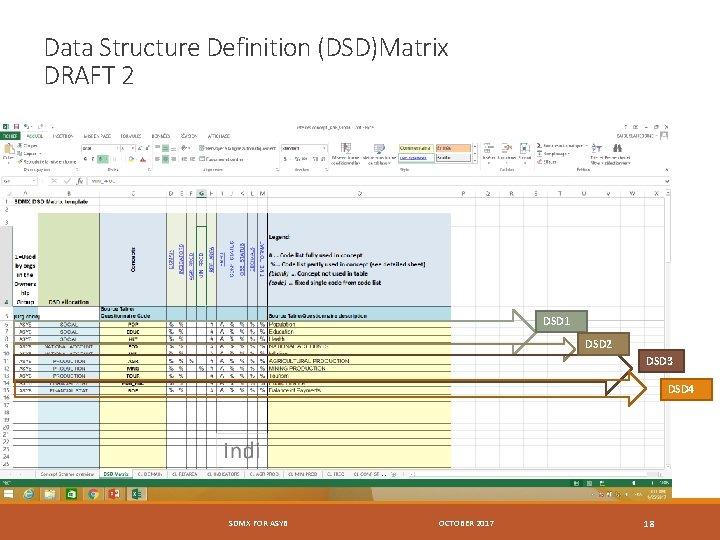
Task: Switch to Concept Scheme overview sheet tab
Action: (66, 473)
